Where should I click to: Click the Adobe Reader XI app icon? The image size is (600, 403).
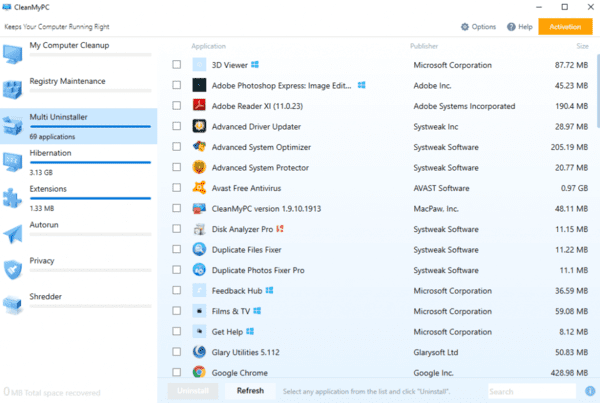(x=199, y=105)
